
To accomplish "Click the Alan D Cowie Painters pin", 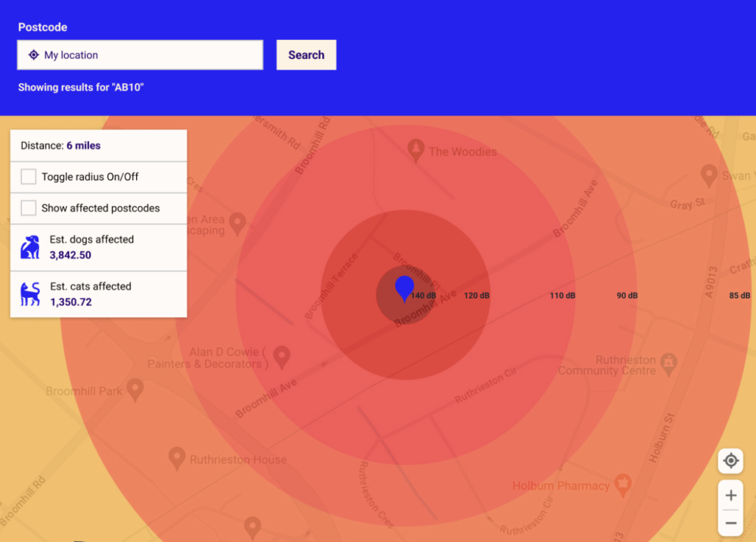I will click(281, 358).
